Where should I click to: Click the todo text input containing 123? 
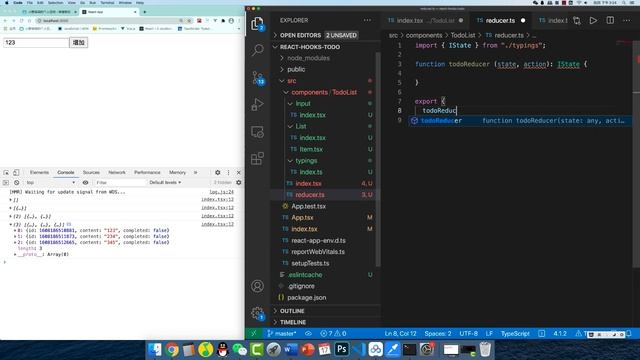(x=36, y=42)
